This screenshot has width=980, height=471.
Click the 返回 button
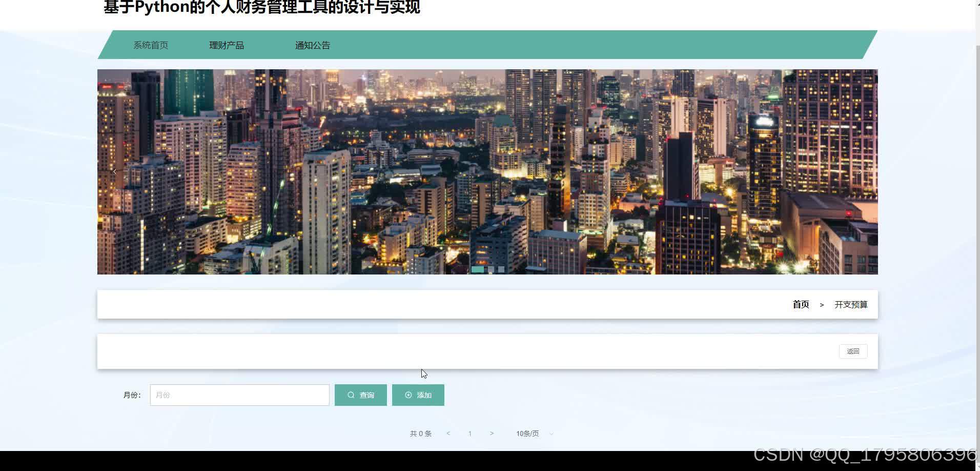[x=853, y=351]
